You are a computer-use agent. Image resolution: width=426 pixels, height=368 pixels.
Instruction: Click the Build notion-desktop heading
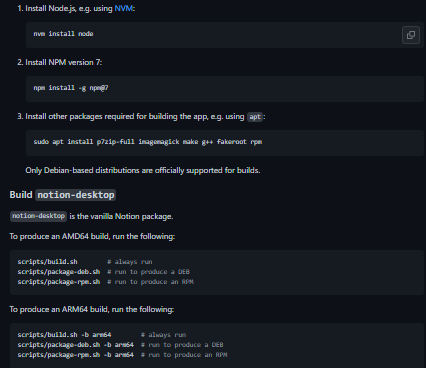[x=63, y=195]
